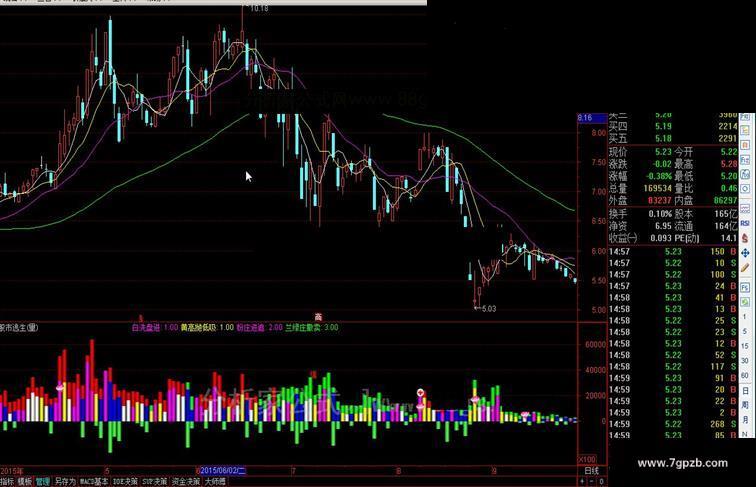
Task: Click 兰绿庄散卖 indicator legend label
Action: pos(303,327)
